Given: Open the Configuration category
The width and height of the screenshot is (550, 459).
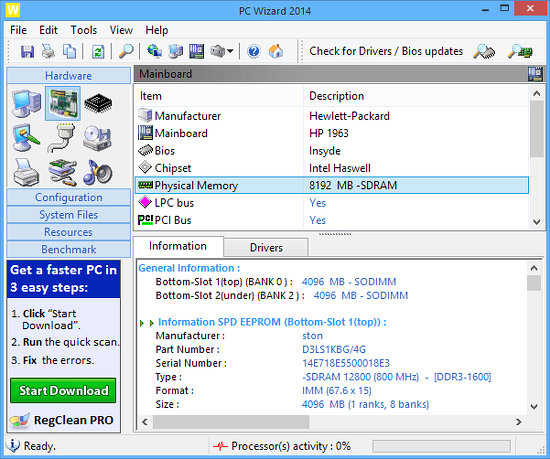Looking at the screenshot, I should [x=68, y=197].
